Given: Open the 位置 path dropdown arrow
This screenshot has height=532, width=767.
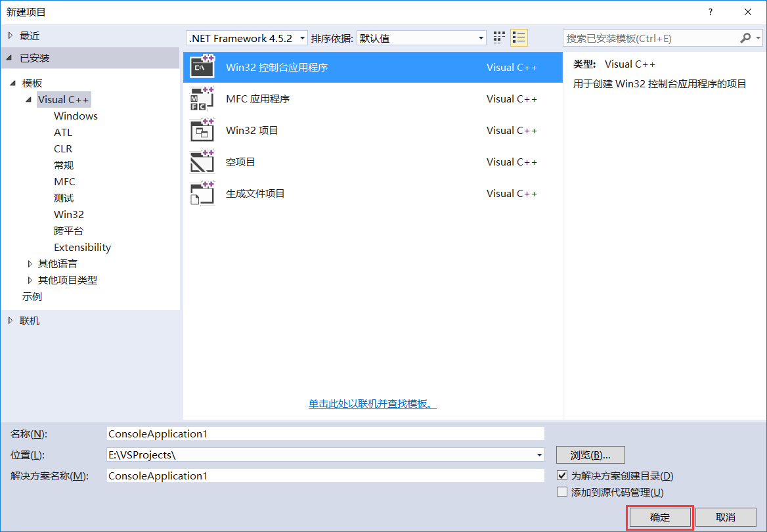Looking at the screenshot, I should [x=539, y=454].
